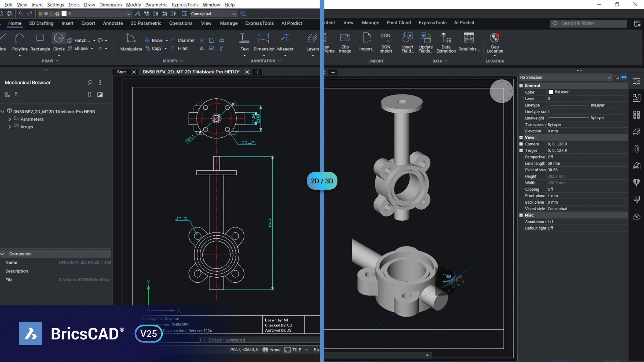The image size is (644, 362).
Task: Open the Parametric menu
Action: tap(156, 5)
